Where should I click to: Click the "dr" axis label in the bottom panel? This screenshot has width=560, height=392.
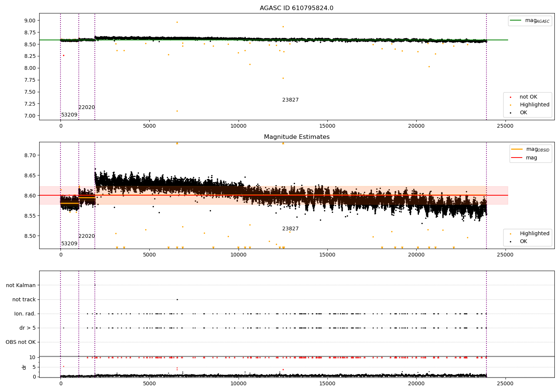click(x=24, y=367)
